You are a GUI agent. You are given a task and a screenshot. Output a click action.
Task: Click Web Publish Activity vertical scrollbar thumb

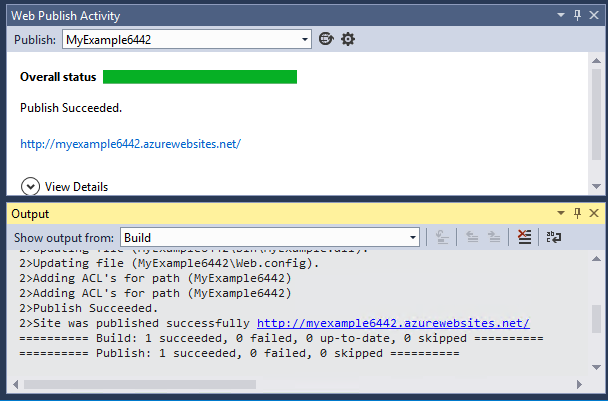pos(596,114)
